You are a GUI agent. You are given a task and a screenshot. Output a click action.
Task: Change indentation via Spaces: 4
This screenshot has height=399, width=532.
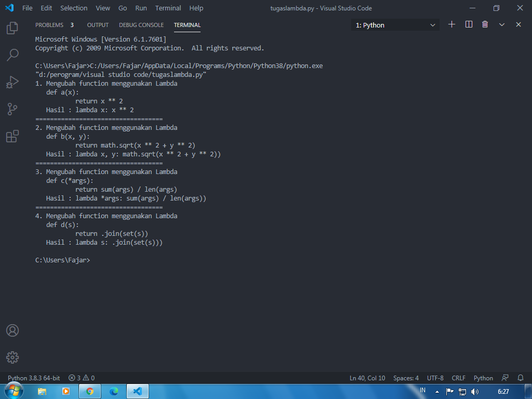click(406, 378)
